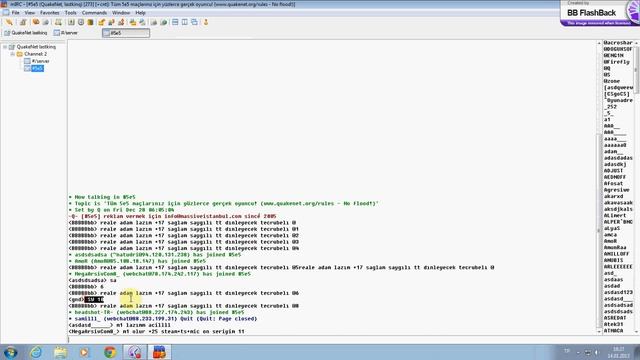This screenshot has width=640, height=360.
Task: Select #/server channel in the treebar
Action: pos(40,61)
